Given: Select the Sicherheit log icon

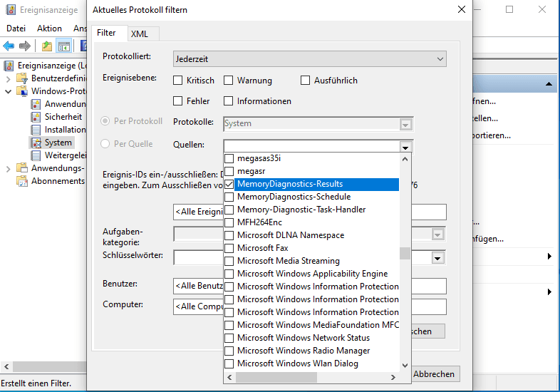Looking at the screenshot, I should (x=36, y=117).
